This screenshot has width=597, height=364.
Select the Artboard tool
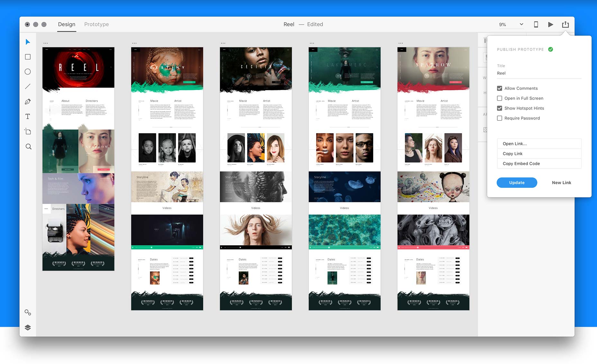(28, 131)
